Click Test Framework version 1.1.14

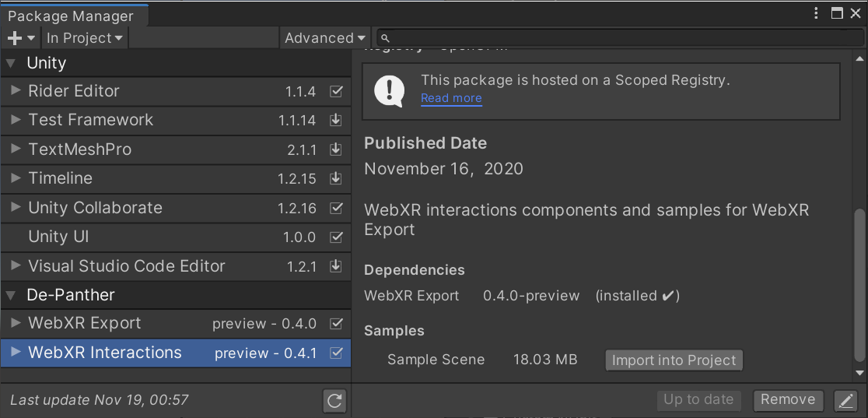(x=297, y=121)
